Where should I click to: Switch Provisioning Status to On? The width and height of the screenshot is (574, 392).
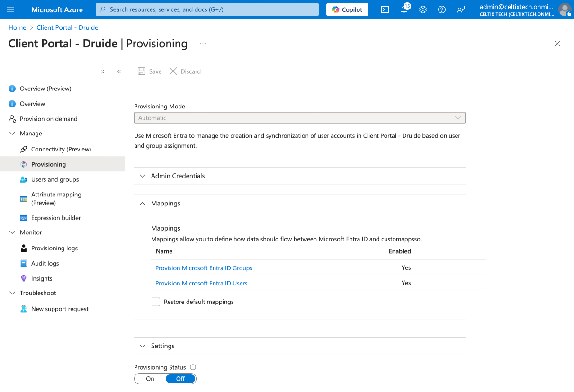150,379
